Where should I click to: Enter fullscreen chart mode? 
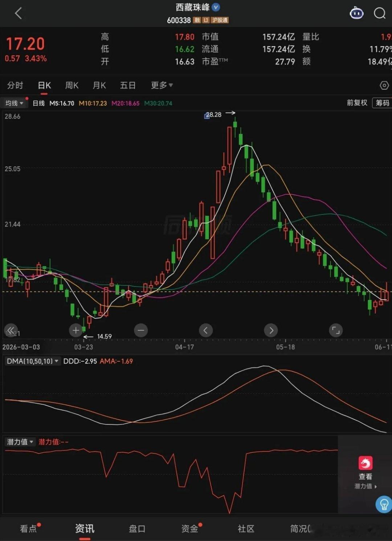pyautogui.click(x=336, y=330)
